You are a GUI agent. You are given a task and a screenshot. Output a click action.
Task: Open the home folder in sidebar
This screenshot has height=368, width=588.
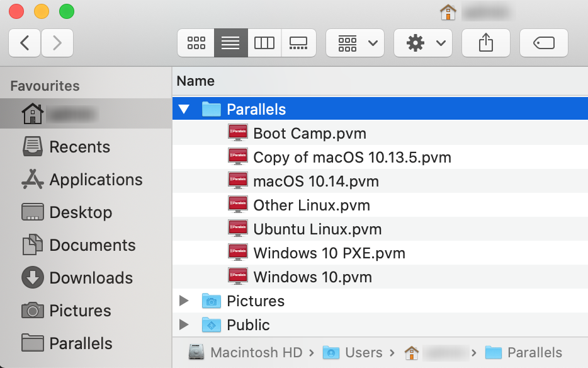coord(86,114)
